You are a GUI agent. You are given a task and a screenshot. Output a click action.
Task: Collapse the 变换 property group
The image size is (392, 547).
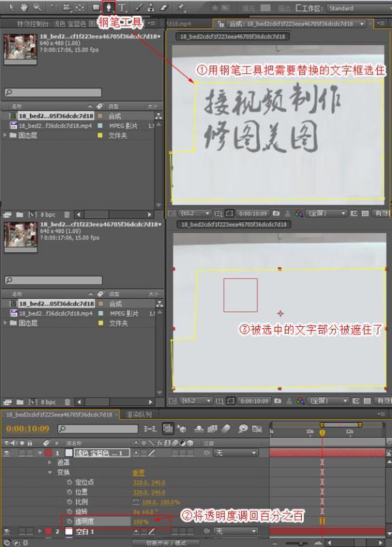click(x=50, y=472)
